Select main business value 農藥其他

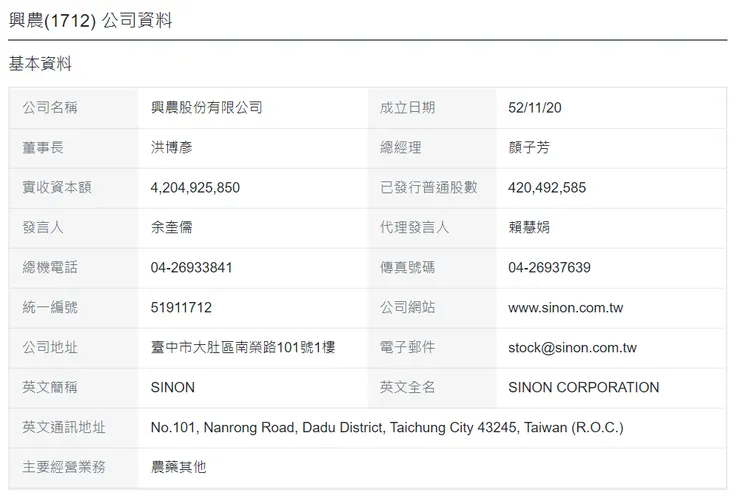coord(178,467)
